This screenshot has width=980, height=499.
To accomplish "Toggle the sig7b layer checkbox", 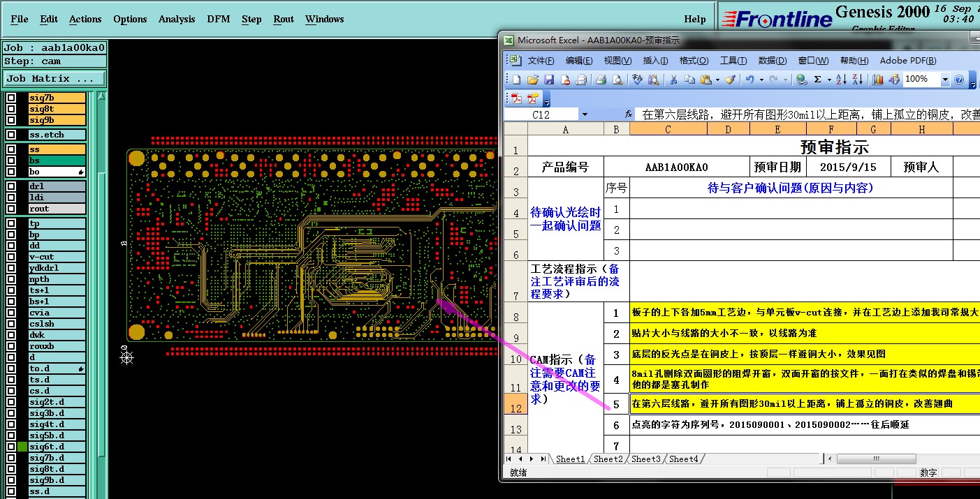I will point(11,98).
